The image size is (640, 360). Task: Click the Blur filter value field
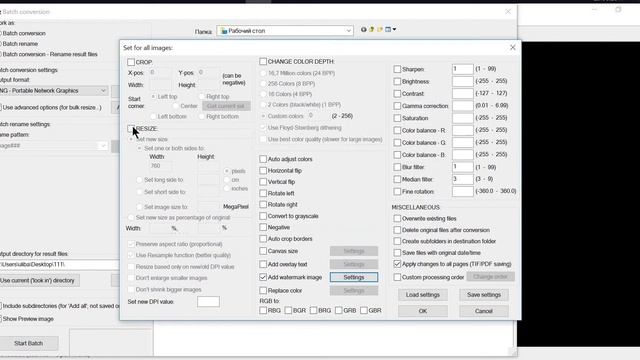(x=462, y=167)
